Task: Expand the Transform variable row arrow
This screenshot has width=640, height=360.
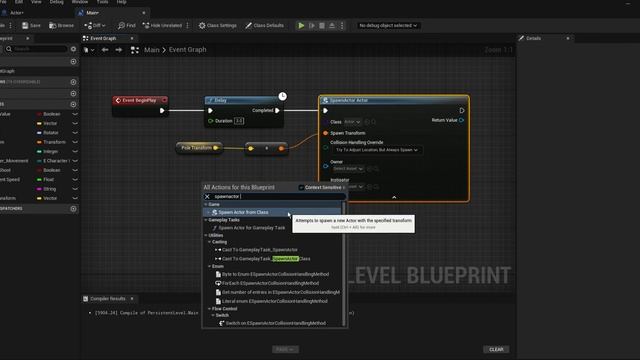Action: tap(75, 142)
